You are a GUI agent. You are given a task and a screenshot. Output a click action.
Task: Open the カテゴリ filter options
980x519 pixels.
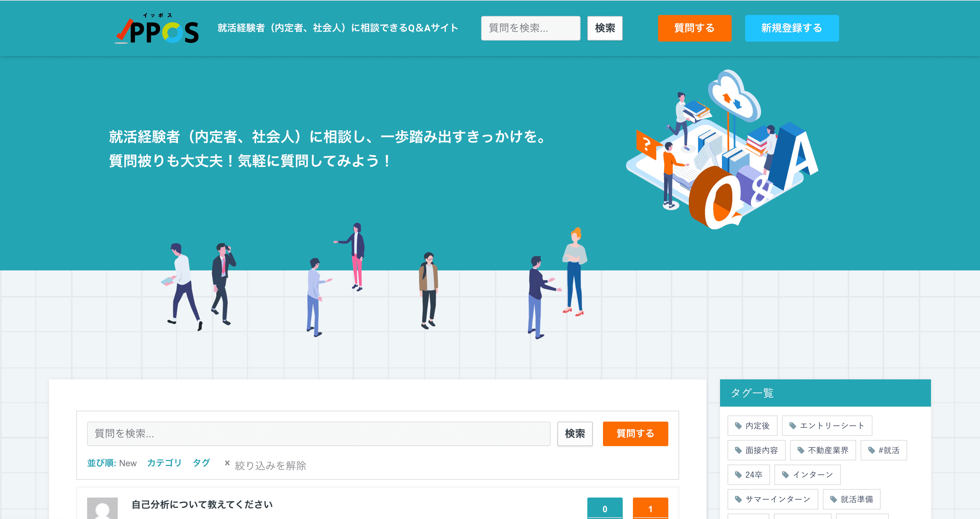coord(164,463)
